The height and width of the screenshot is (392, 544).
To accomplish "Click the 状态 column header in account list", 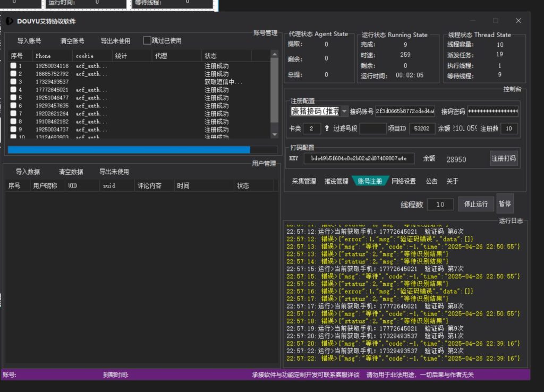I will pos(210,56).
